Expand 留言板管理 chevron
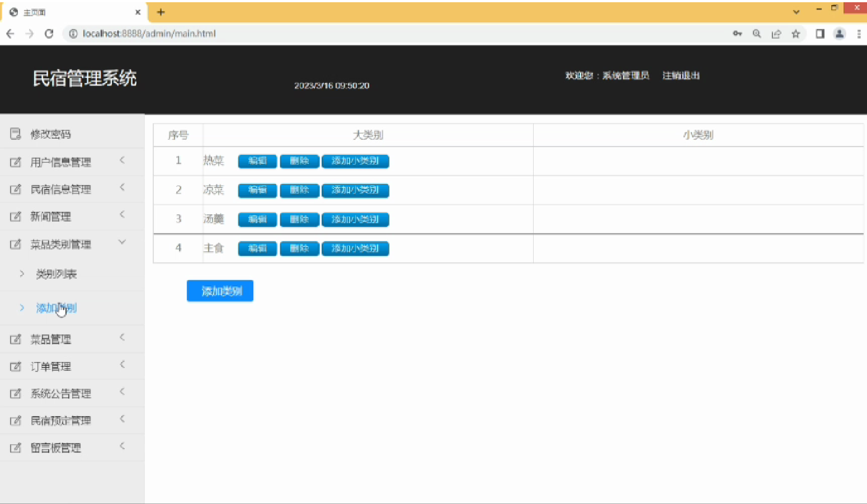The height and width of the screenshot is (504, 867). coord(122,446)
